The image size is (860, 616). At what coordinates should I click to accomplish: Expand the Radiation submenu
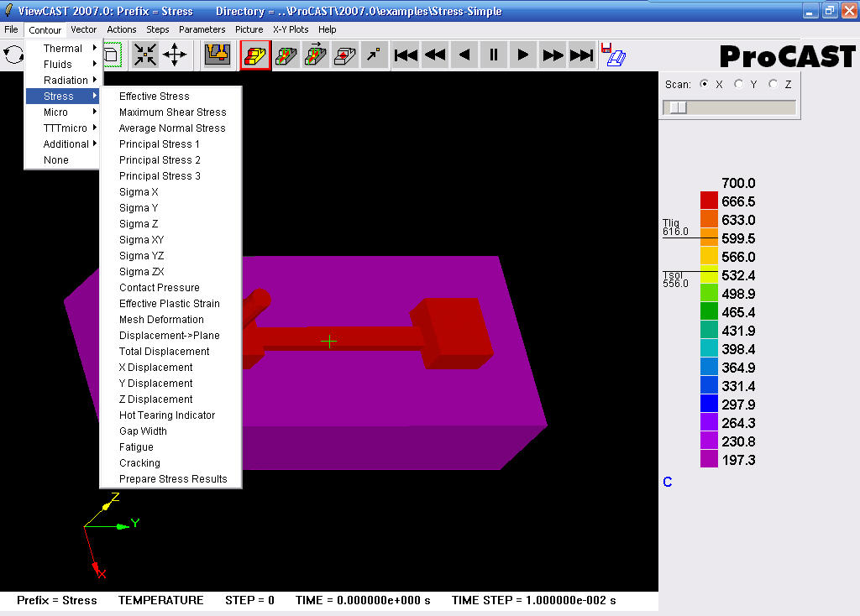pyautogui.click(x=62, y=80)
